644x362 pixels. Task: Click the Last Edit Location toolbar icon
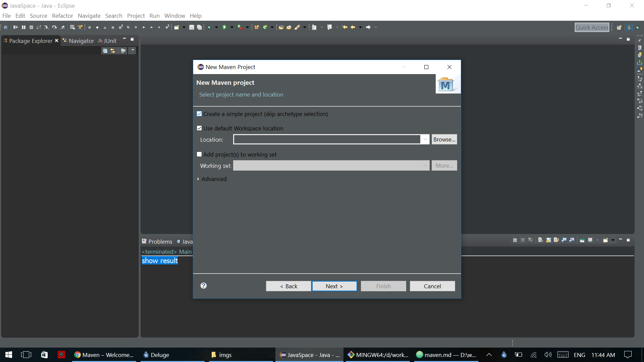coord(344,27)
